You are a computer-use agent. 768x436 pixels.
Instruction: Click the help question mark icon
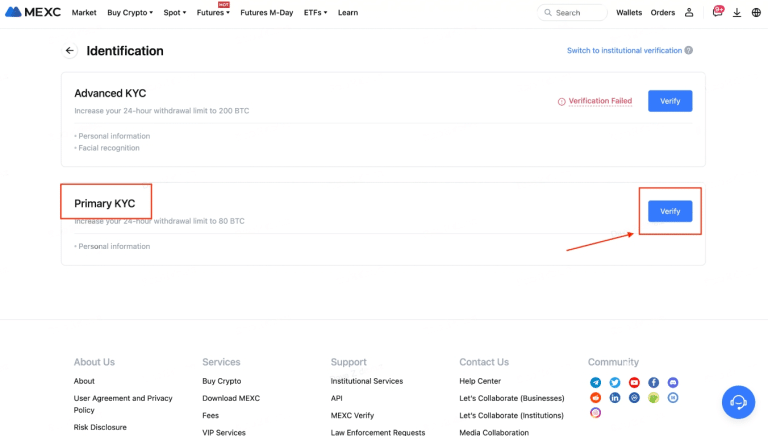pos(689,50)
